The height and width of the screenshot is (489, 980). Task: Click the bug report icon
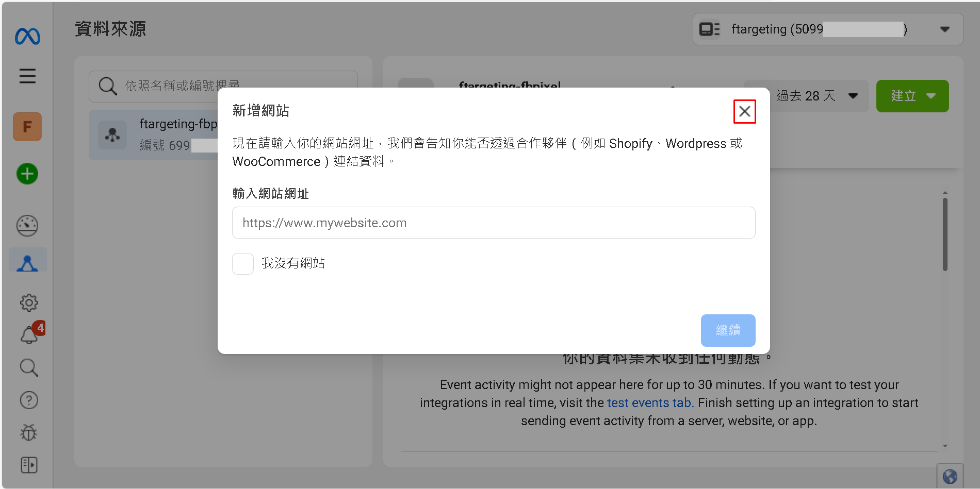coord(29,432)
